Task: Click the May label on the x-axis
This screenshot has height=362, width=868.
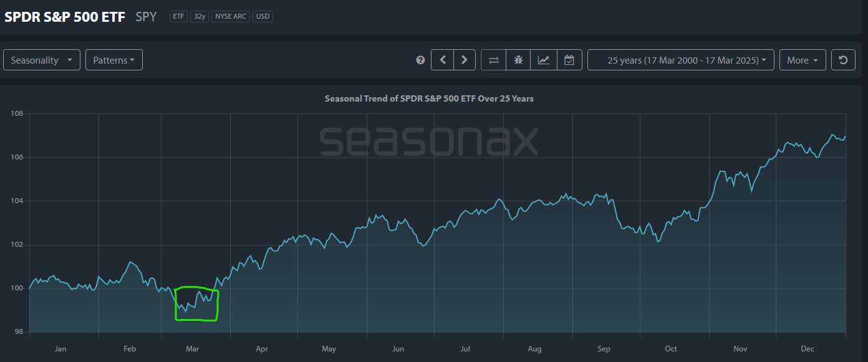Action: (329, 348)
